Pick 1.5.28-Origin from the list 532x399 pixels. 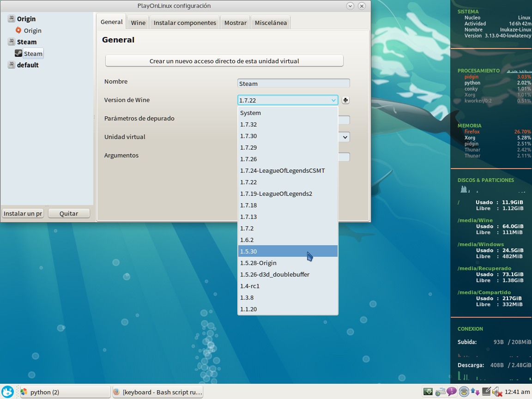pyautogui.click(x=288, y=263)
